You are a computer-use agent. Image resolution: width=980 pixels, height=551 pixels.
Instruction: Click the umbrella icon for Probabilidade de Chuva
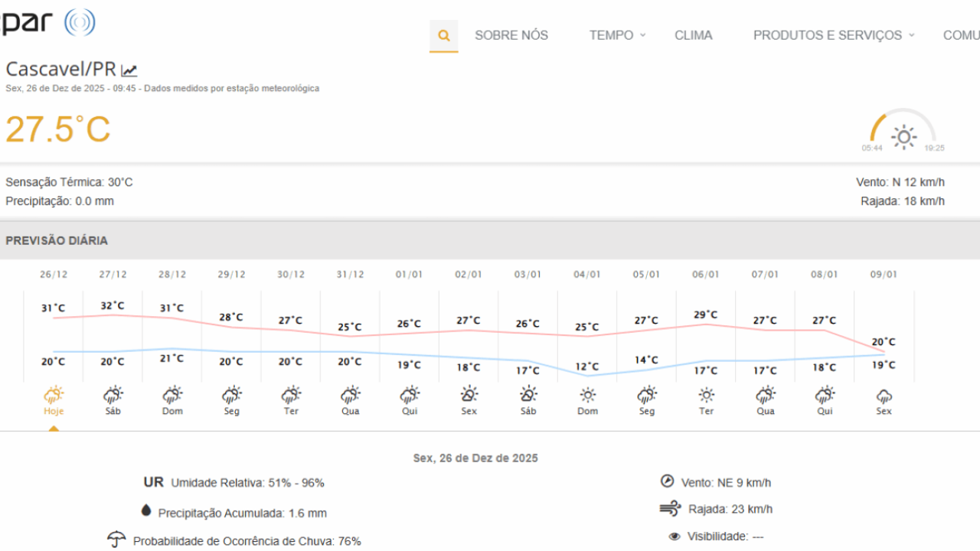116,539
